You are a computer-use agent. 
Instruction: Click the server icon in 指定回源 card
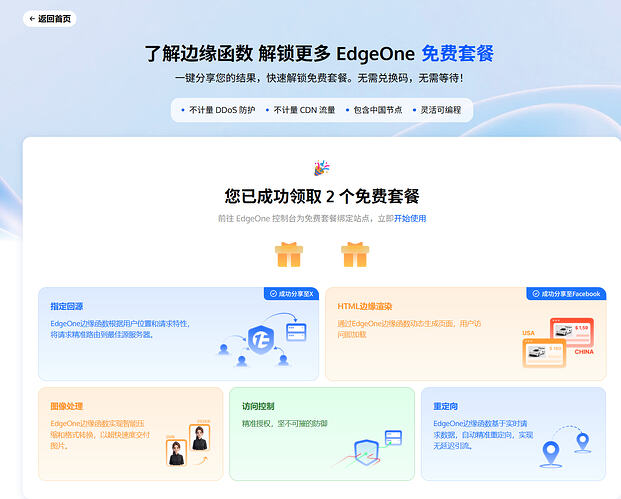(296, 332)
